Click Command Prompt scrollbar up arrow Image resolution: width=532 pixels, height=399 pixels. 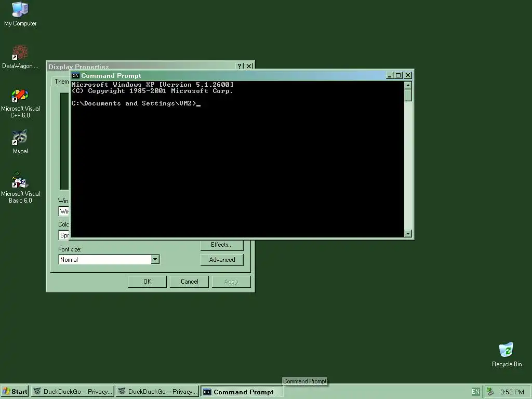coord(408,85)
